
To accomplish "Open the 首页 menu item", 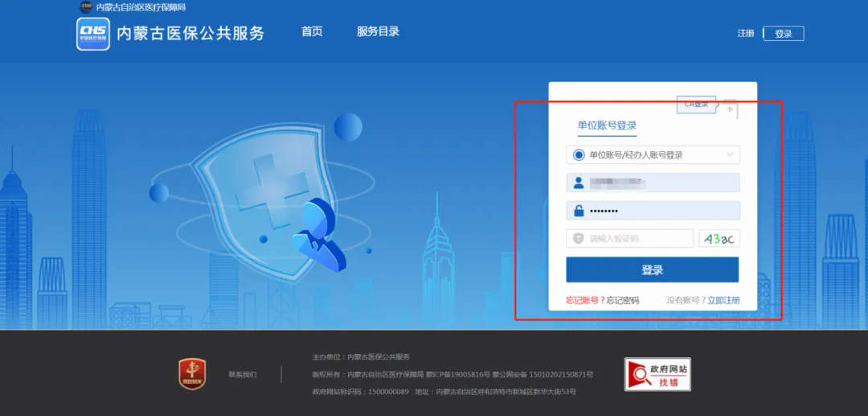I will click(312, 31).
